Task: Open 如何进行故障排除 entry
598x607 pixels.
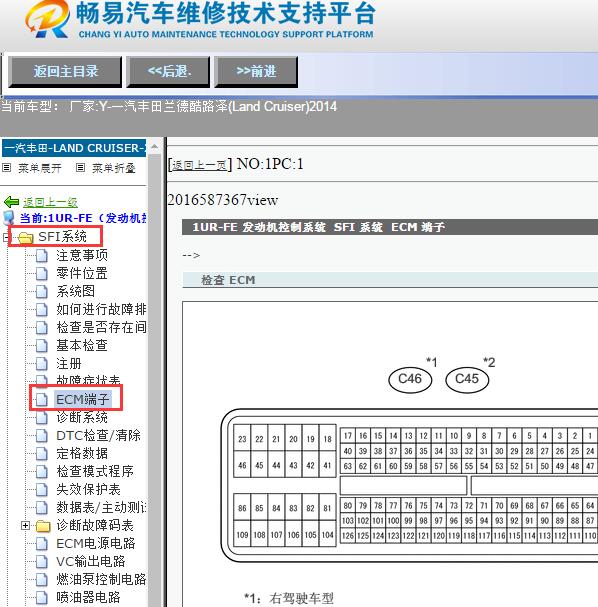Action: point(101,309)
